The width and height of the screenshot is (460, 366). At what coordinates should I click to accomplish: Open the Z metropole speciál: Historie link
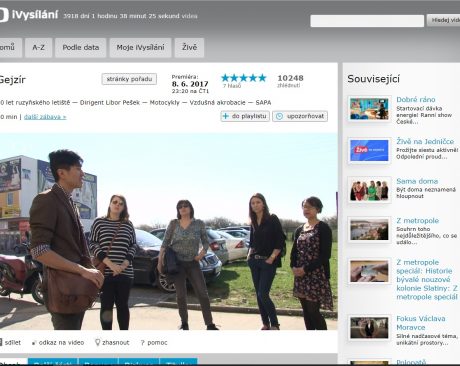pos(427,280)
